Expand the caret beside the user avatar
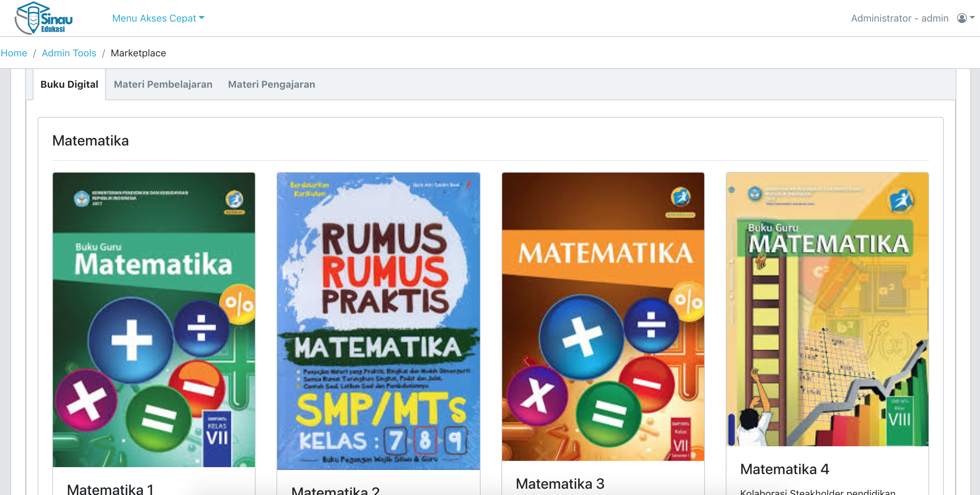Screen dimensions: 980x495 (x=972, y=17)
